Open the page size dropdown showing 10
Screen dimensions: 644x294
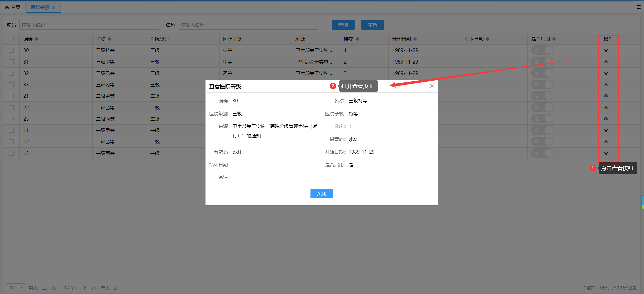16,288
